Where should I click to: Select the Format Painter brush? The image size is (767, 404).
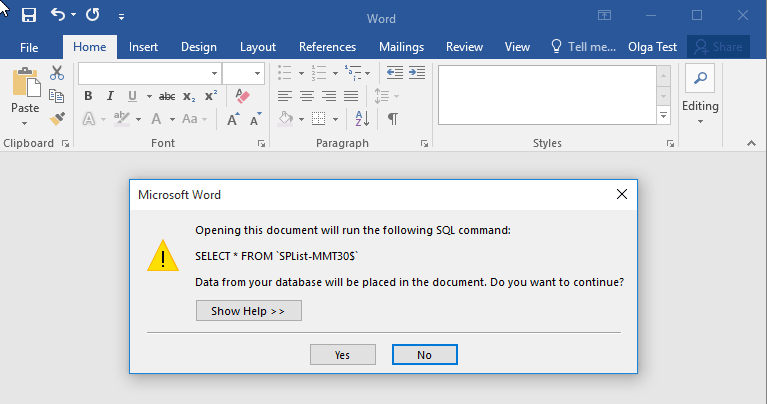pyautogui.click(x=57, y=118)
